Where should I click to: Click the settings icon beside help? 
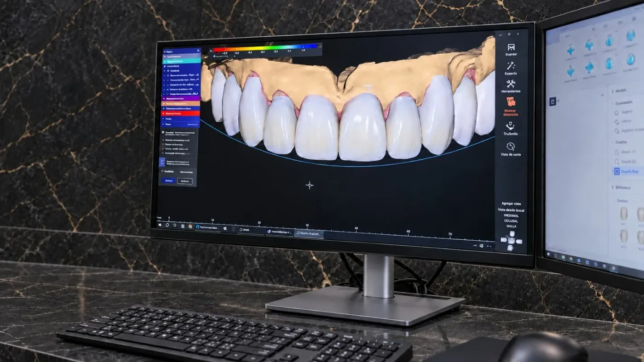[x=509, y=34]
